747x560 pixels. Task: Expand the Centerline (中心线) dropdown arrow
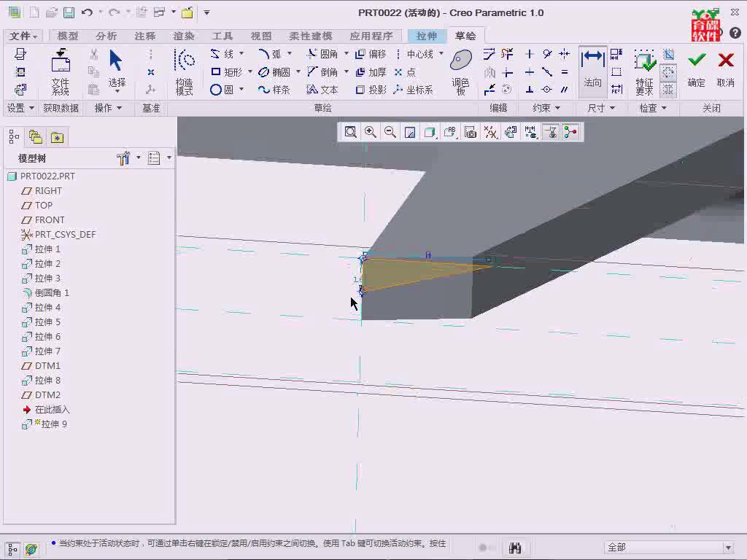pyautogui.click(x=441, y=53)
